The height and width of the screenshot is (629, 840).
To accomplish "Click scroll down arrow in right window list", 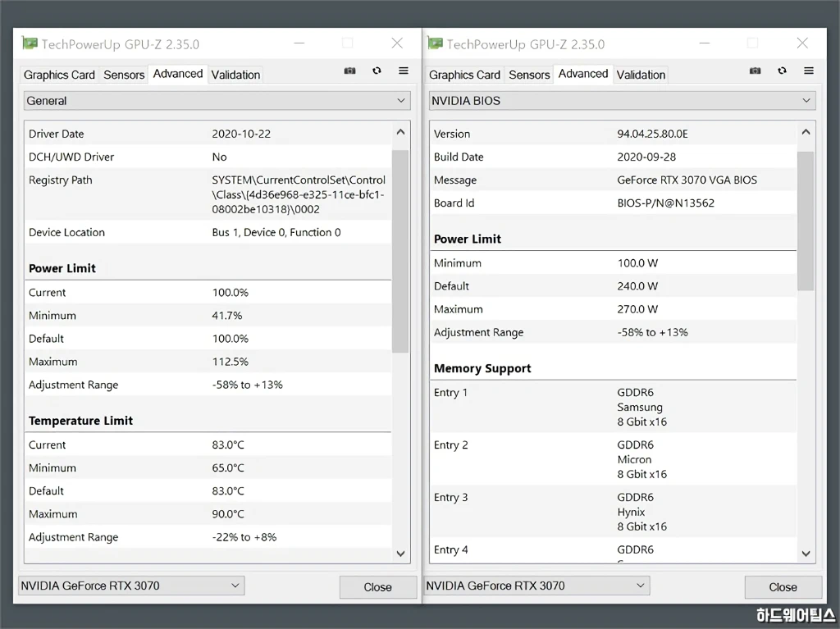I will [806, 554].
